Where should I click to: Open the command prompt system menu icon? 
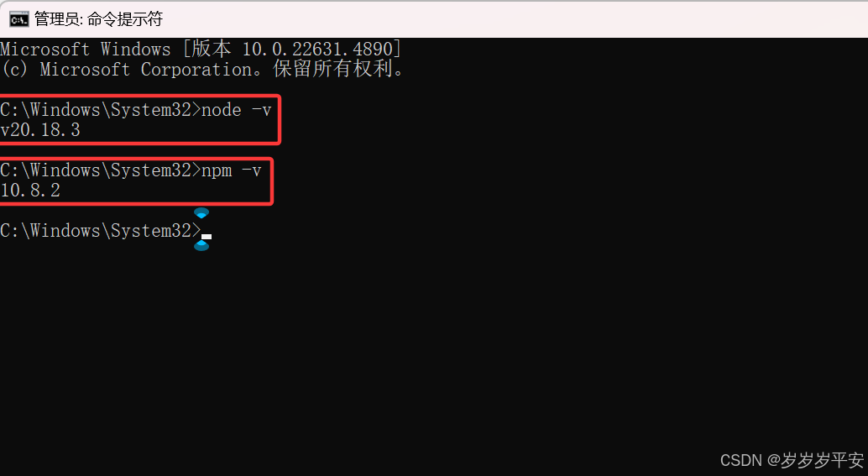pos(18,19)
